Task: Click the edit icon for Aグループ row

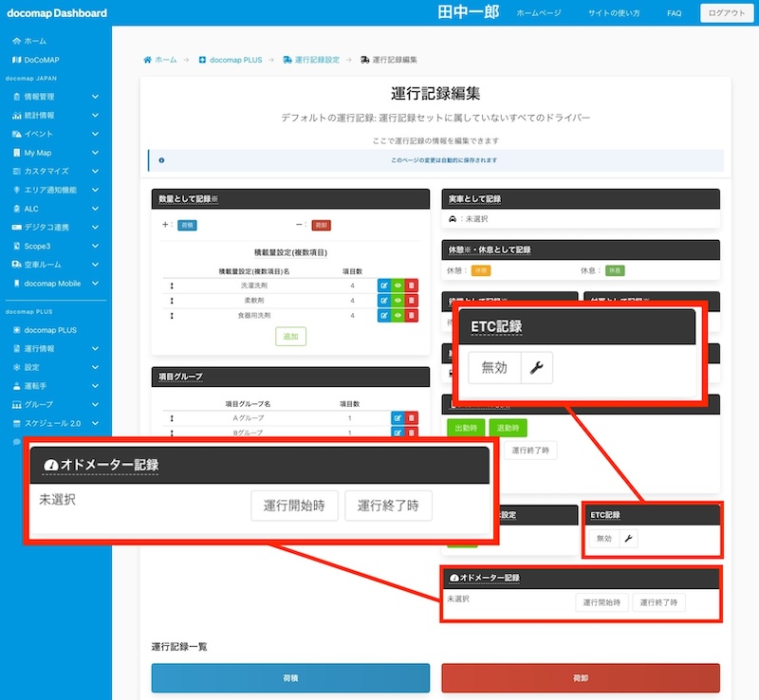Action: click(x=398, y=418)
